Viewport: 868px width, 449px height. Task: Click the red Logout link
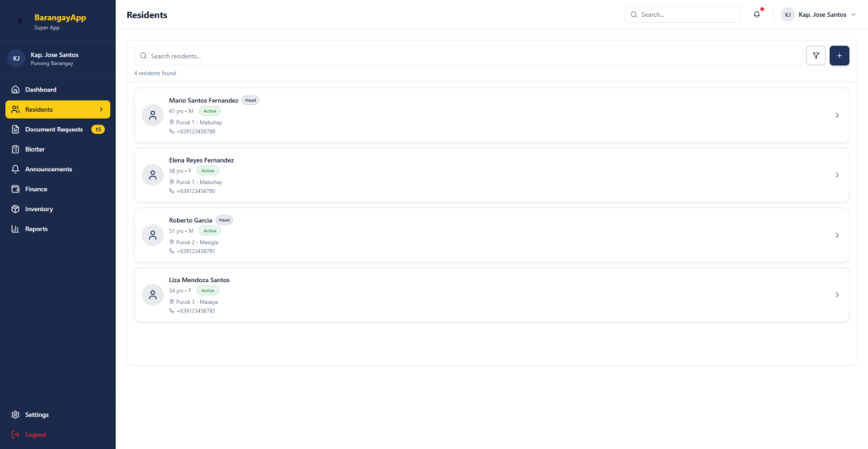click(x=36, y=435)
